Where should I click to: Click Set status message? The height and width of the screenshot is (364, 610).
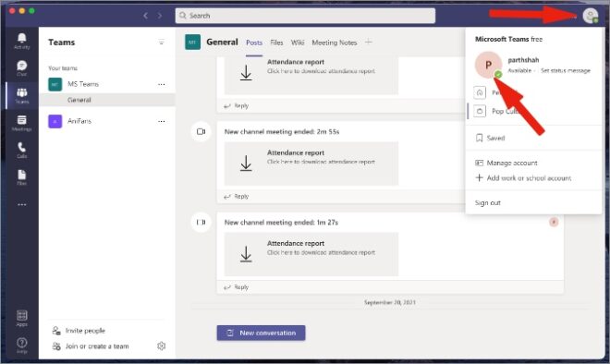(x=566, y=71)
